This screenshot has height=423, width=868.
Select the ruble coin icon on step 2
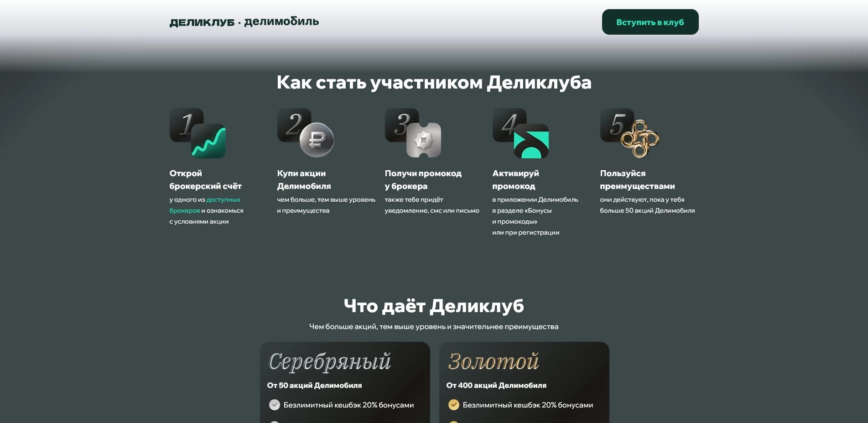[x=317, y=140]
